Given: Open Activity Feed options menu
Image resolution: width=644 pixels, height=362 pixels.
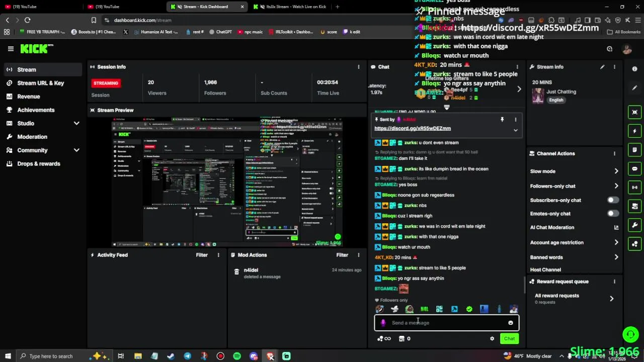Looking at the screenshot, I should pyautogui.click(x=218, y=255).
